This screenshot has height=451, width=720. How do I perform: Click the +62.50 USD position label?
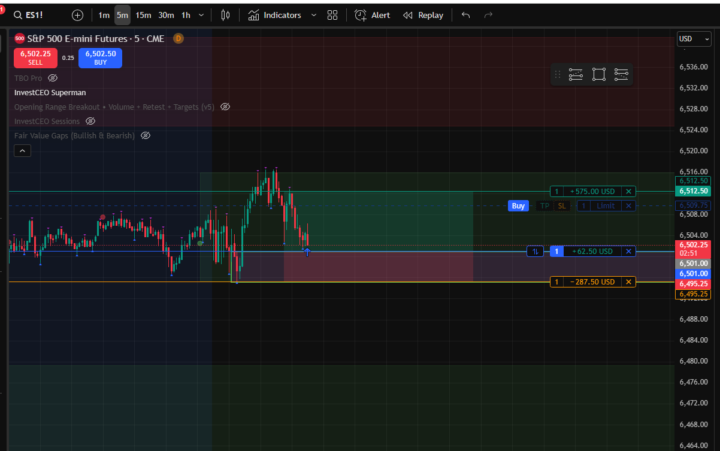592,251
